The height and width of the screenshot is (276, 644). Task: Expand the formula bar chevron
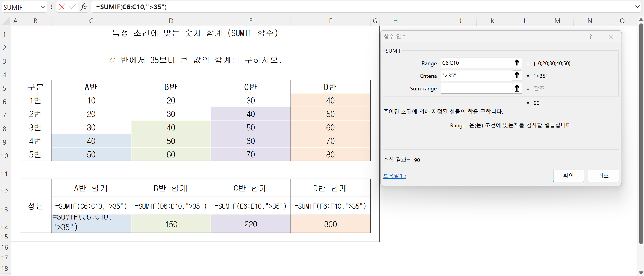coord(637,7)
